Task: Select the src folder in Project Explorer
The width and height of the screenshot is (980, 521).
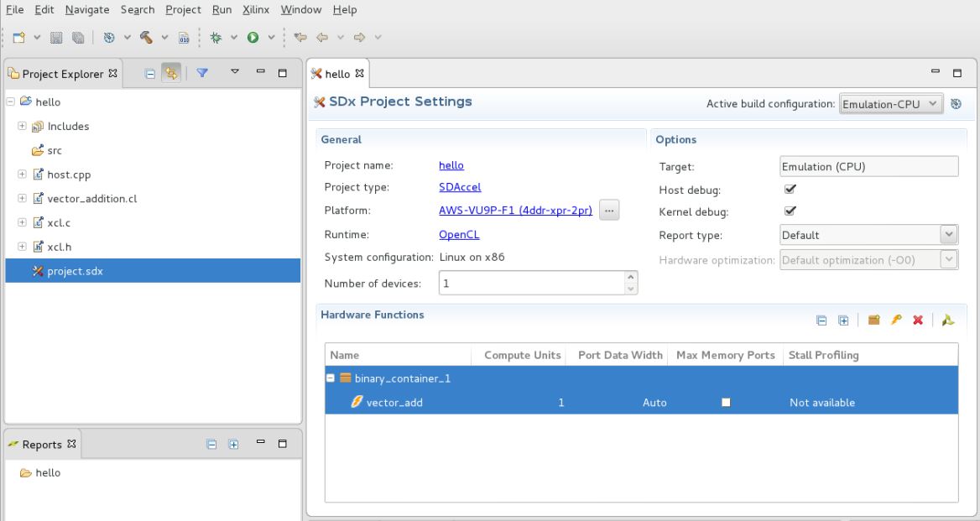Action: (55, 150)
